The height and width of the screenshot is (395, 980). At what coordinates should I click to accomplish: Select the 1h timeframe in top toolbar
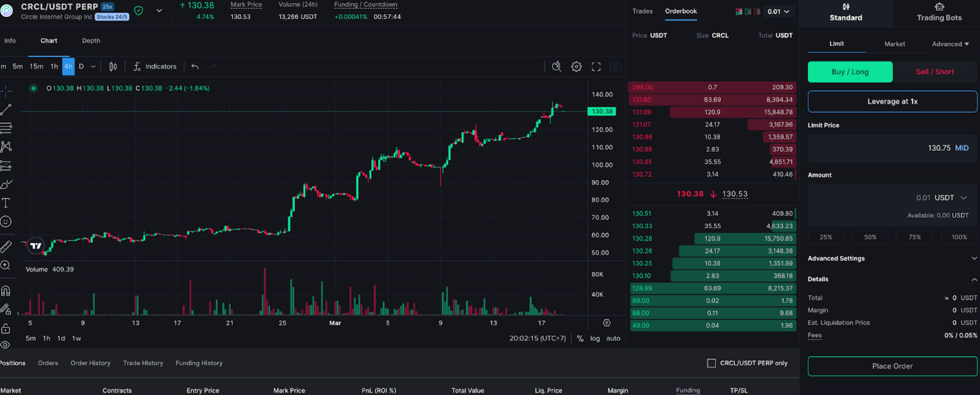[x=54, y=66]
